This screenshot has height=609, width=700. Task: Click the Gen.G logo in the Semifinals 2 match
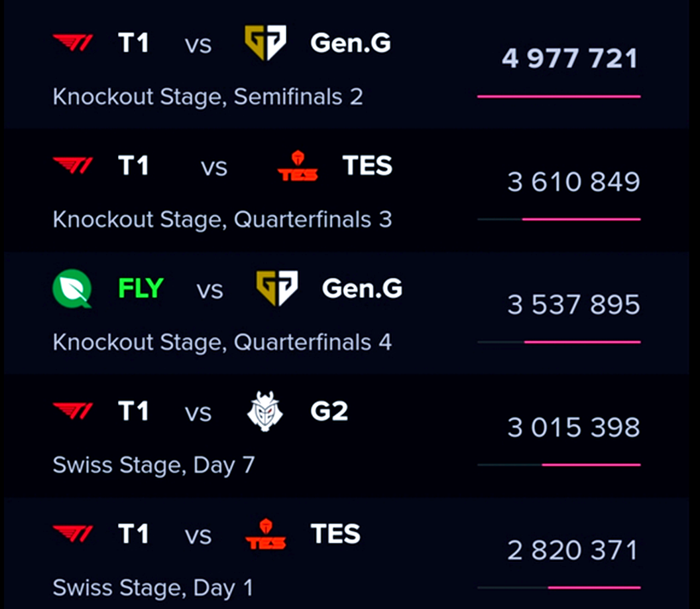pos(265,42)
